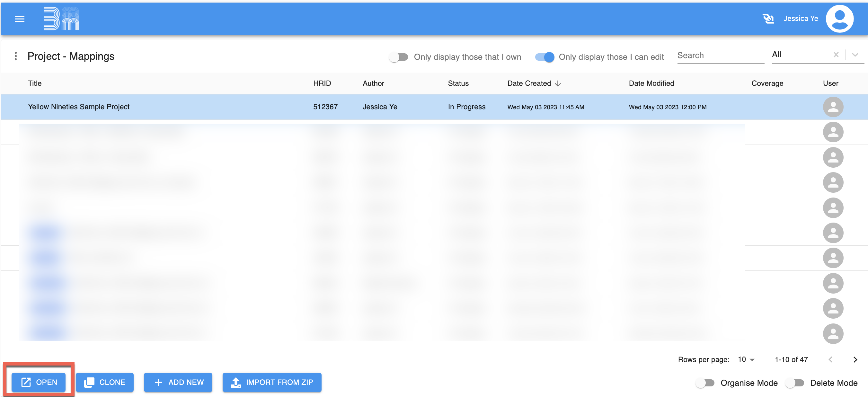Toggle Only display those that I own
Viewport: 868px width, 397px height.
[x=398, y=57]
